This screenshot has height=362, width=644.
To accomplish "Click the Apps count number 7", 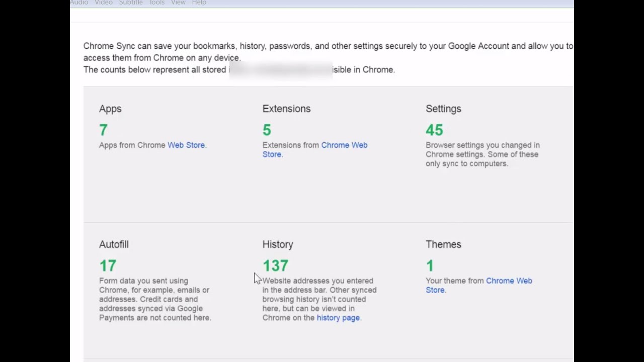I will tap(103, 130).
